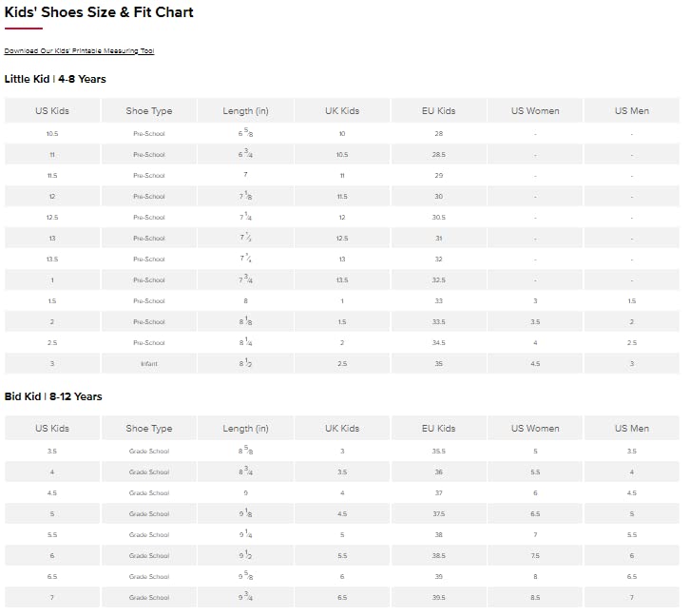Screen dimensions: 690x616
Task: Open the Kids' Printable Measuring Tool download link
Action: [79, 51]
